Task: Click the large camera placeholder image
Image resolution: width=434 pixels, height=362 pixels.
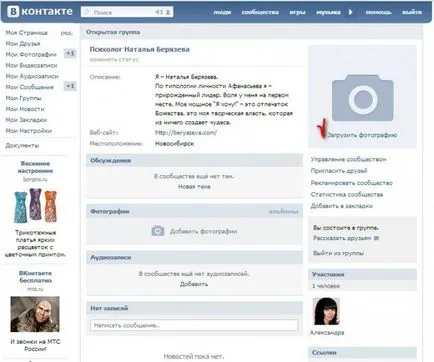Action: point(362,98)
